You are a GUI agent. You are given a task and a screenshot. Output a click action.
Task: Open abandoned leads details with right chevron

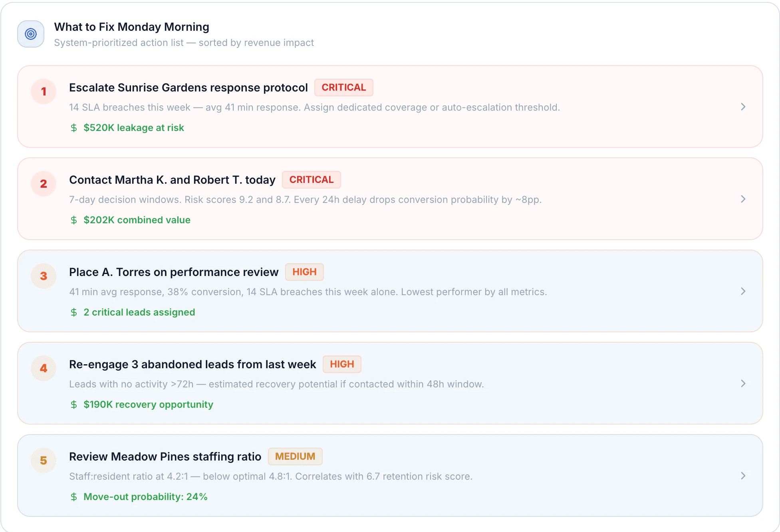pos(743,383)
